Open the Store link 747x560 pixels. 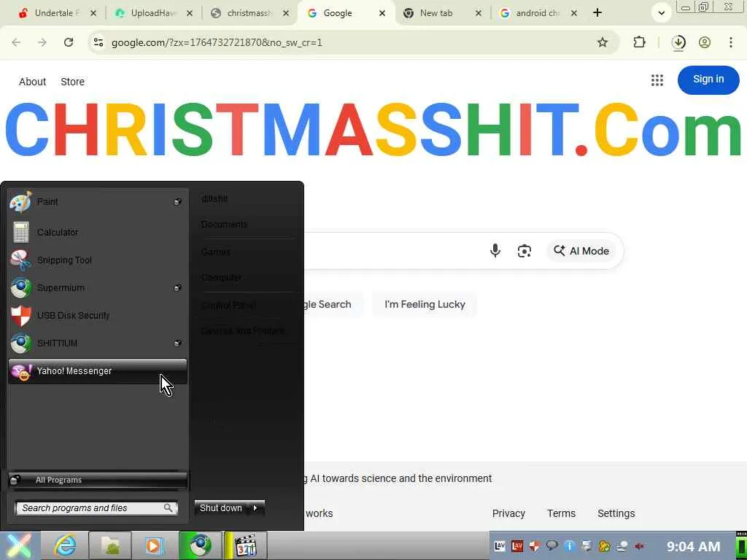tap(72, 82)
